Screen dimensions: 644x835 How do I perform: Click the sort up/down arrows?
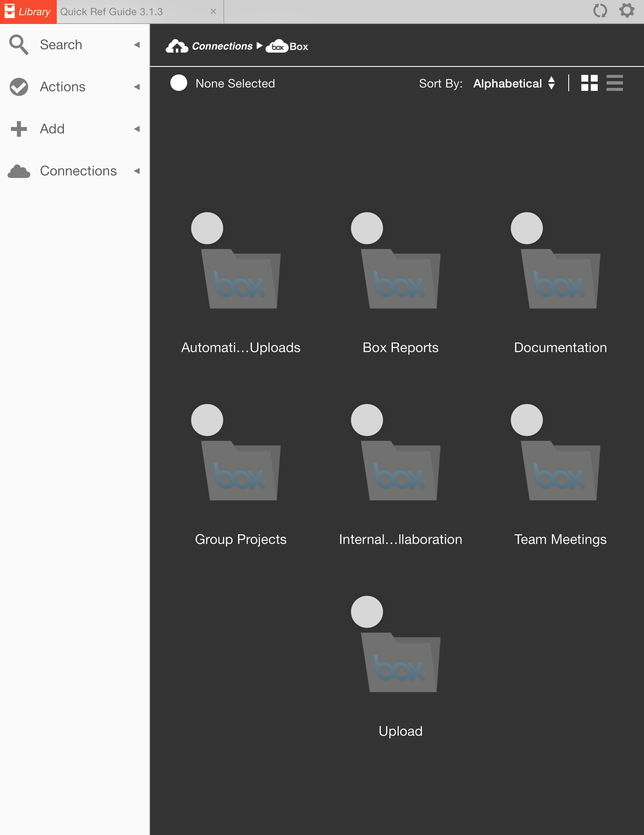(551, 83)
